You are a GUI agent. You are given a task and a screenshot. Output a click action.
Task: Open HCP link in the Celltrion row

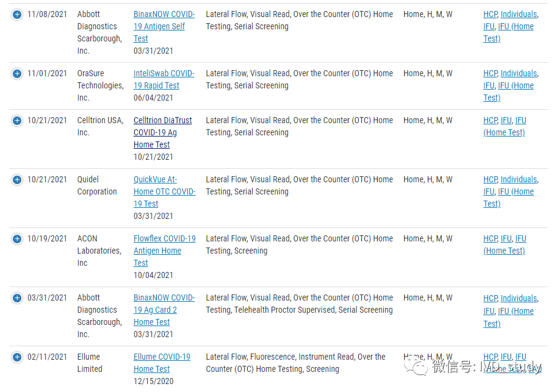(x=490, y=120)
